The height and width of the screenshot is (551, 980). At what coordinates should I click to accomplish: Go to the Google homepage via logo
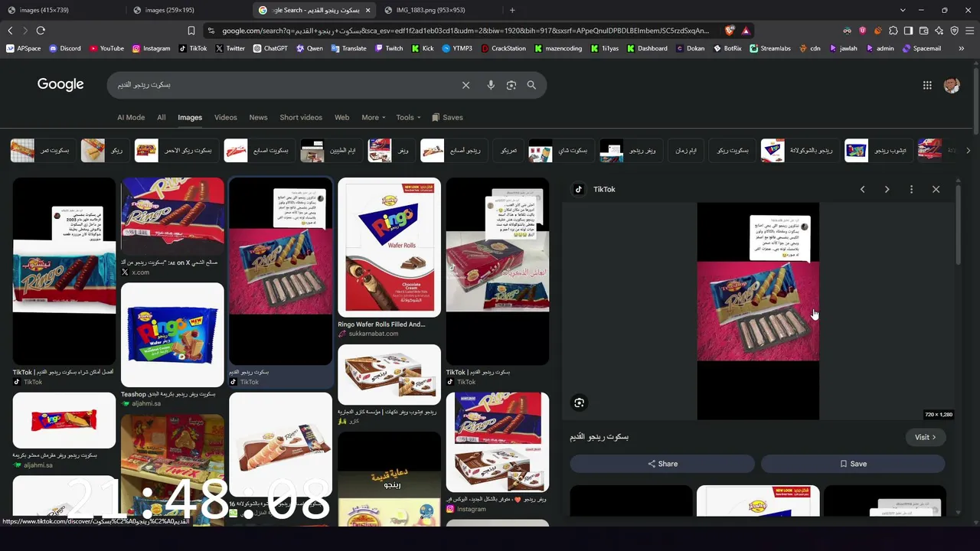pos(60,84)
